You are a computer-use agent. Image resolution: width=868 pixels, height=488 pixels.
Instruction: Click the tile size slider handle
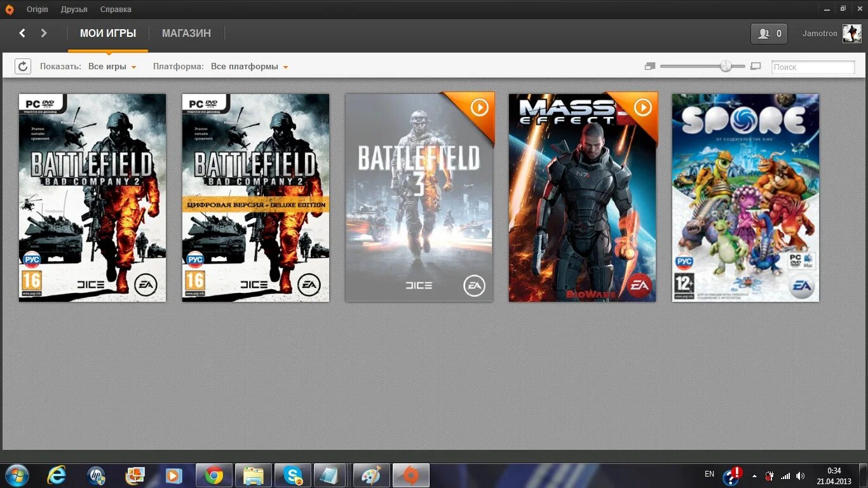726,66
